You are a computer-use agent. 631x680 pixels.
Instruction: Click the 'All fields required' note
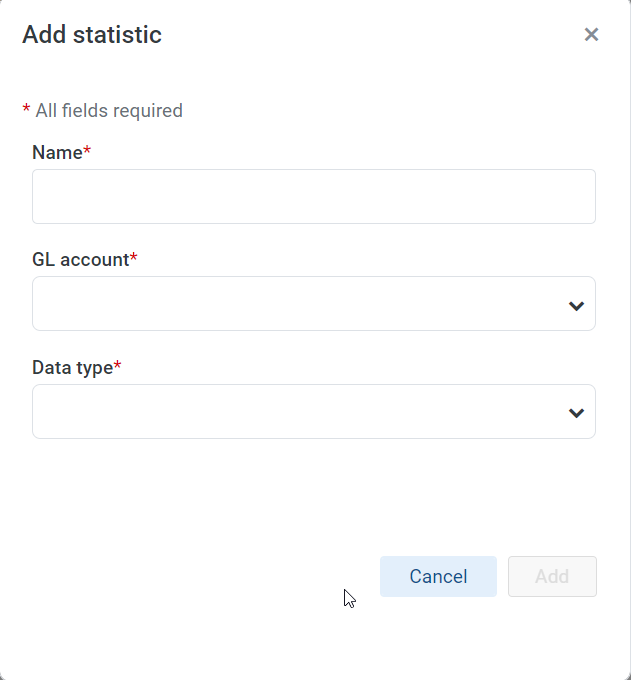(x=109, y=111)
